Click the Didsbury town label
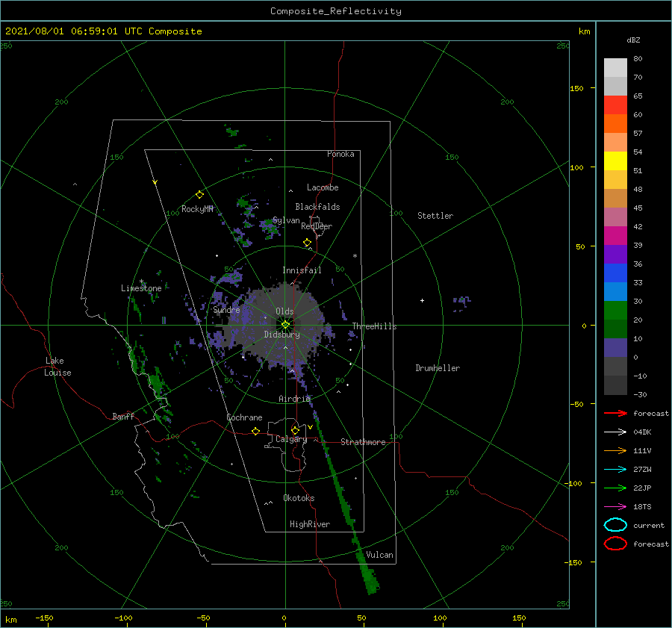 click(x=281, y=335)
